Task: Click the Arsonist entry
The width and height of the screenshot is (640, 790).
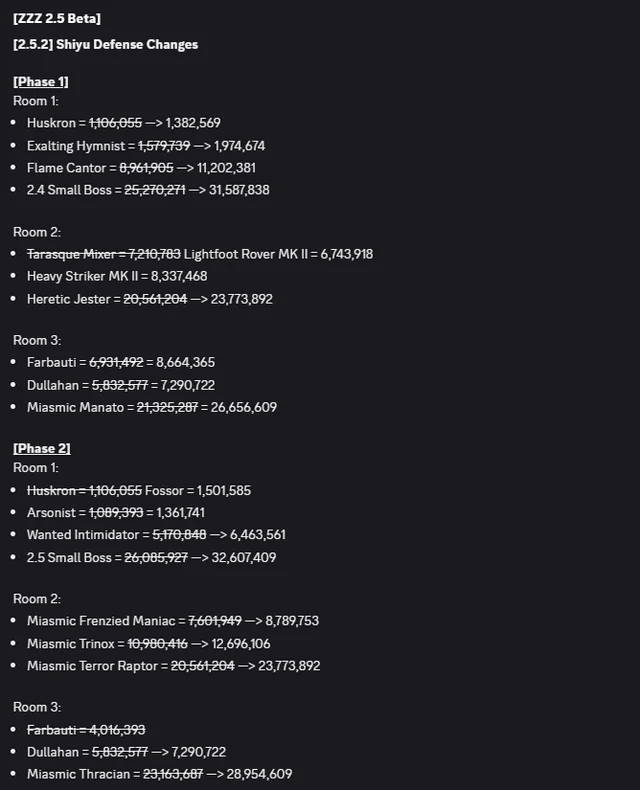Action: pos(121,512)
